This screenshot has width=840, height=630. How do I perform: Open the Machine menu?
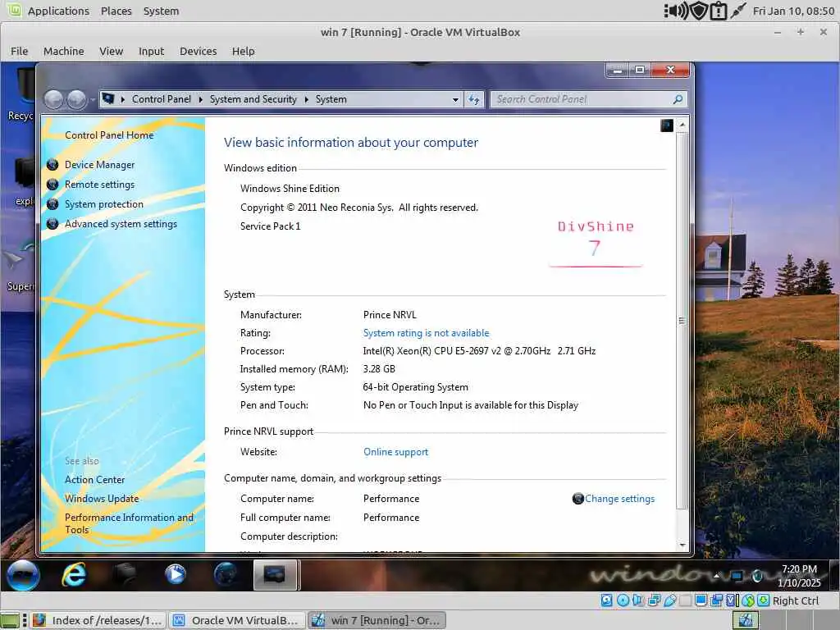pyautogui.click(x=64, y=52)
